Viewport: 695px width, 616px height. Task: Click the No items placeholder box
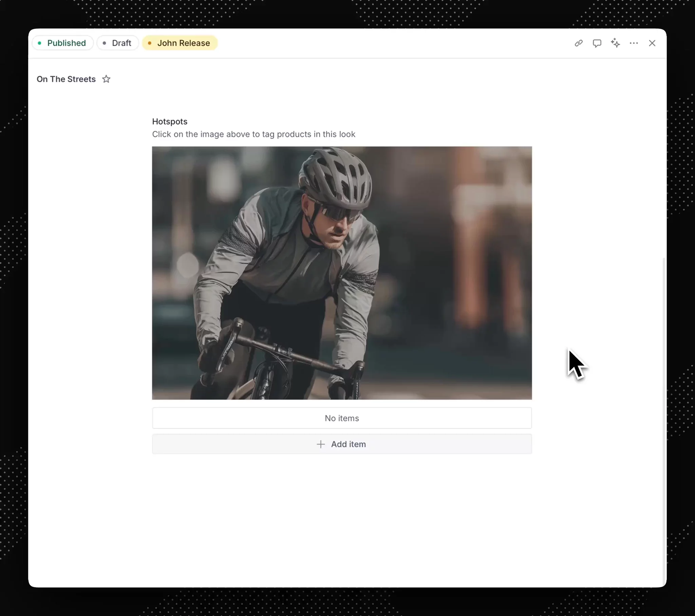[x=342, y=418]
